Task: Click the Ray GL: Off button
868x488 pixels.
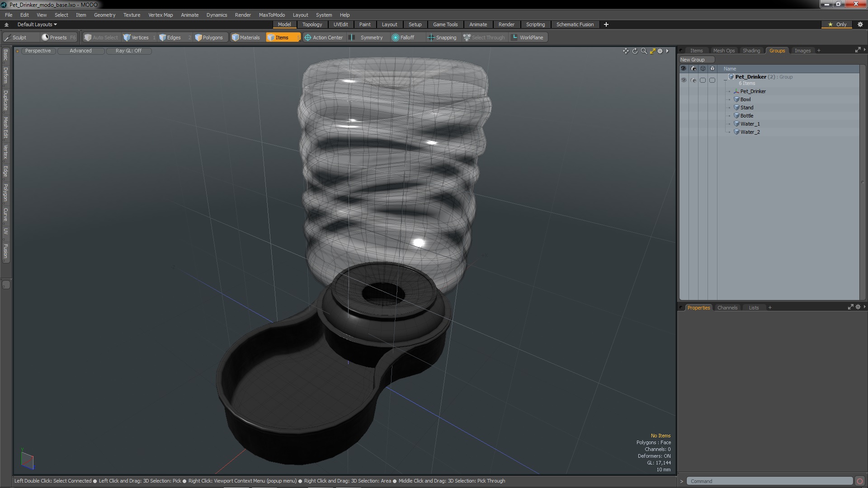Action: [128, 51]
